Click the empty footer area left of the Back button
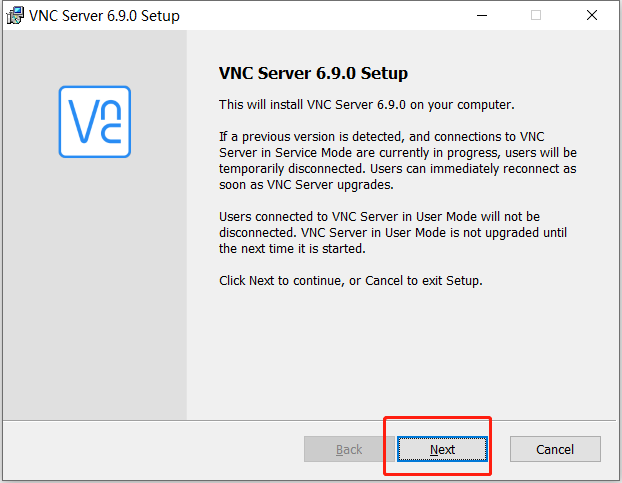Screen dimensions: 622x483 point(150,449)
